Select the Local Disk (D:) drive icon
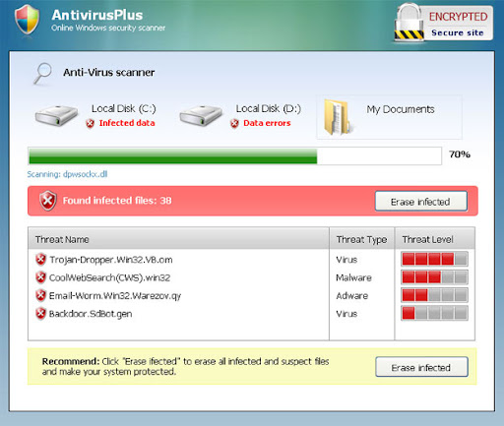 201,115
